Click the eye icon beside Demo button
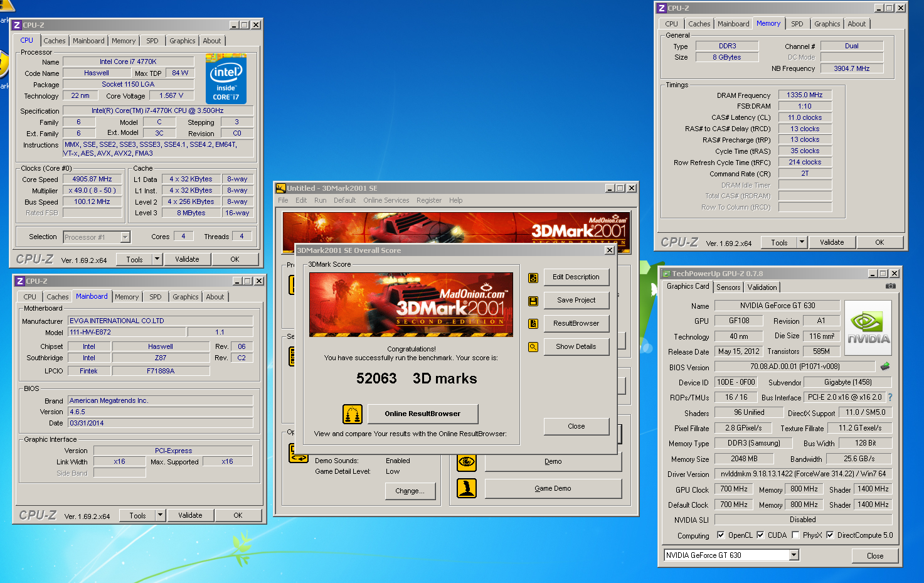The height and width of the screenshot is (583, 924). [467, 462]
